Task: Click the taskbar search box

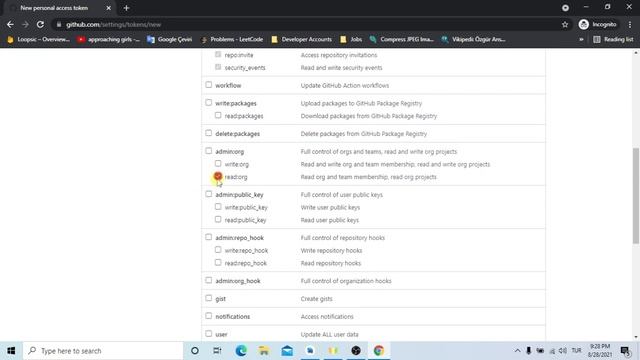Action: click(x=103, y=351)
